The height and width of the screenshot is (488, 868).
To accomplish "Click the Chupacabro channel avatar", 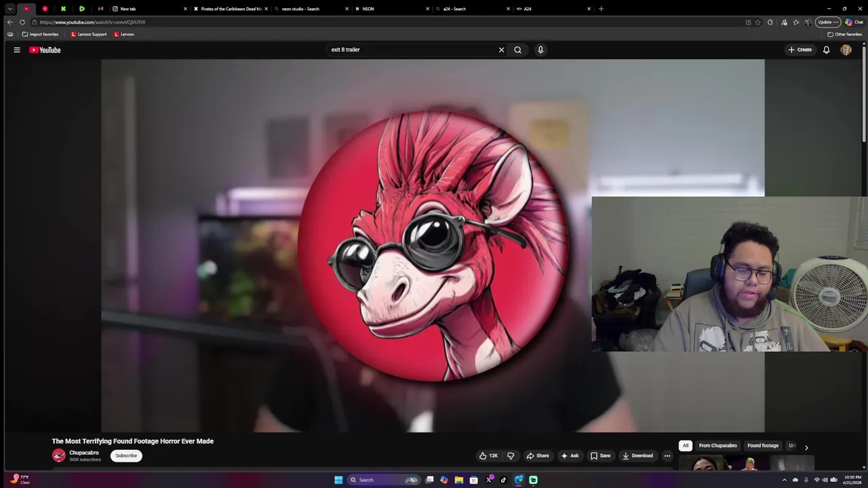I will 59,455.
